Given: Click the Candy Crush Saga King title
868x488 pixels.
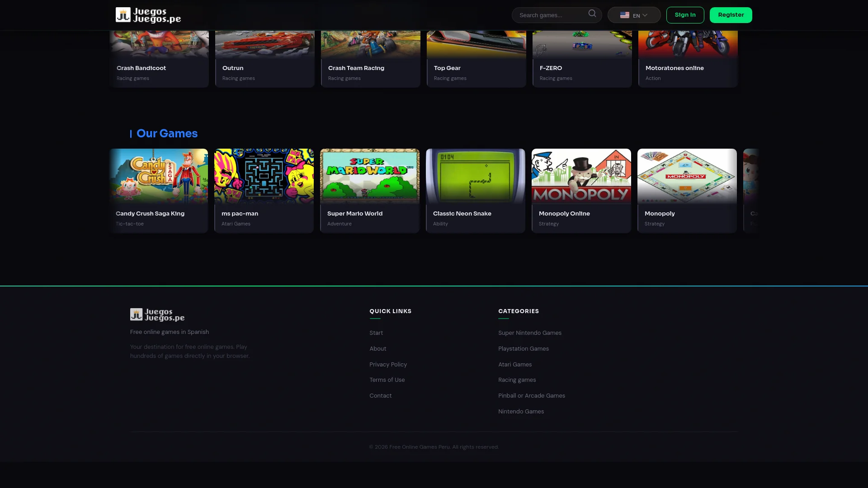Looking at the screenshot, I should 150,214.
